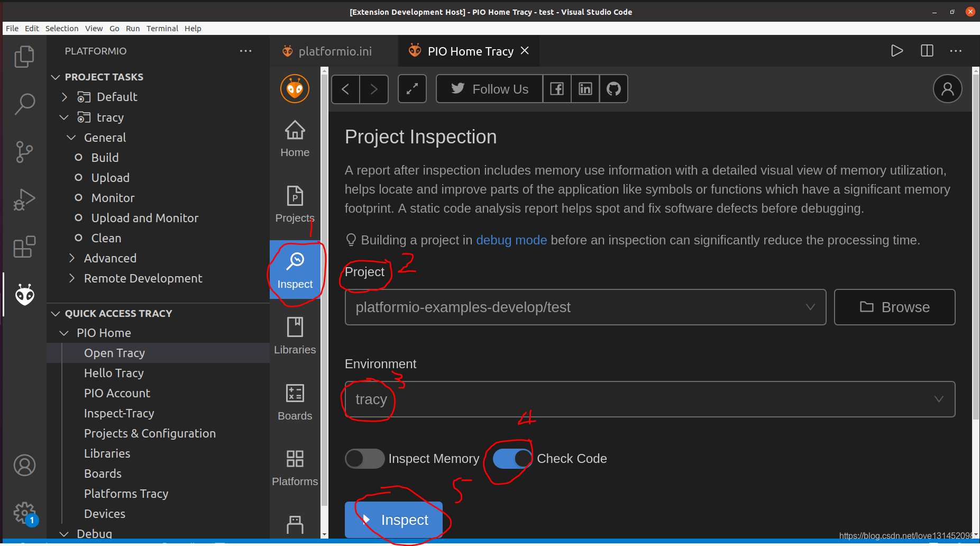980x546 pixels.
Task: Open the Environment dropdown showing tracy
Action: (x=649, y=399)
